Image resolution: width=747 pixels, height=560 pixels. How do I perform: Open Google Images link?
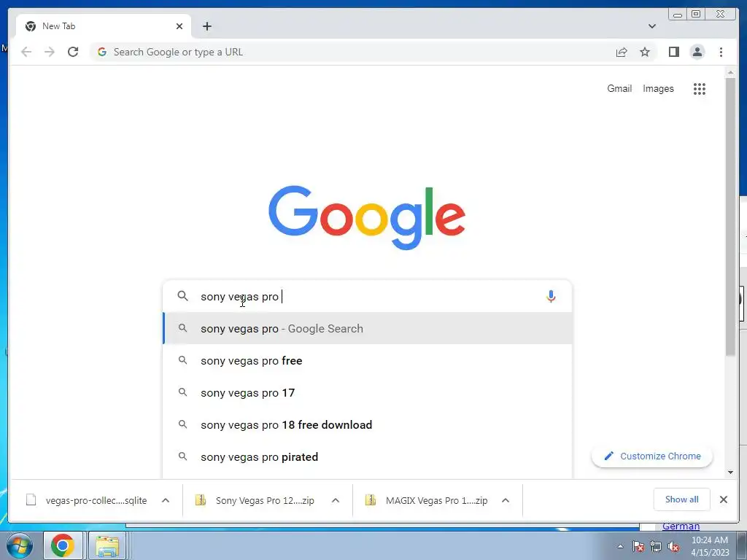pos(658,88)
